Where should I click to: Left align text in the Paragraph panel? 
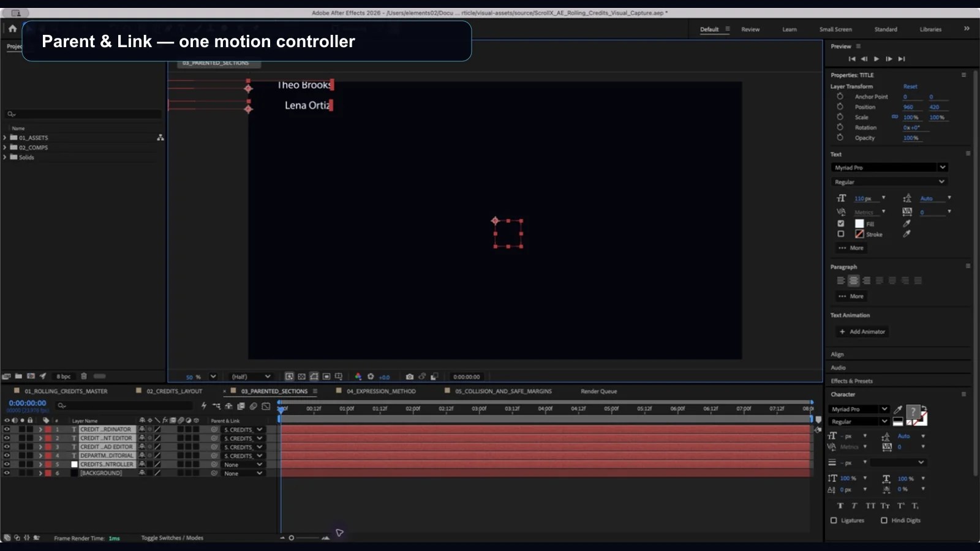pos(841,280)
